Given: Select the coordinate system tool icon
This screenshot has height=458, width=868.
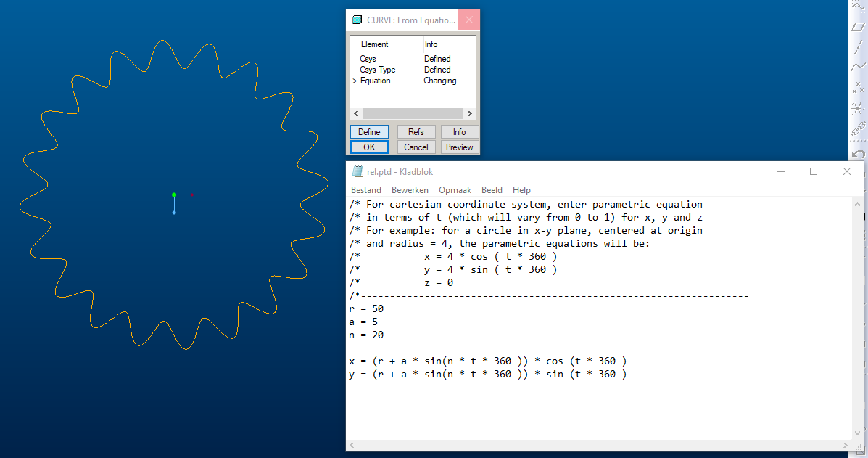Looking at the screenshot, I should (x=858, y=108).
